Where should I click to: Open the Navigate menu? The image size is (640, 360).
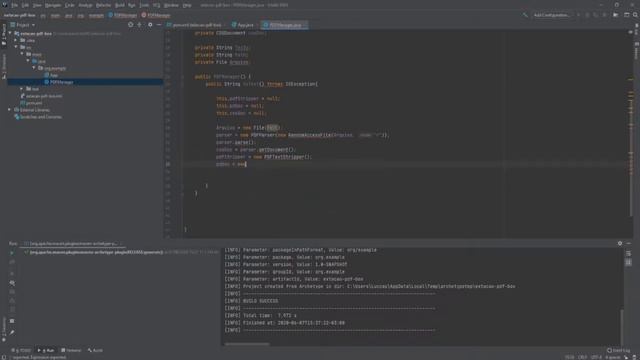tap(53, 5)
